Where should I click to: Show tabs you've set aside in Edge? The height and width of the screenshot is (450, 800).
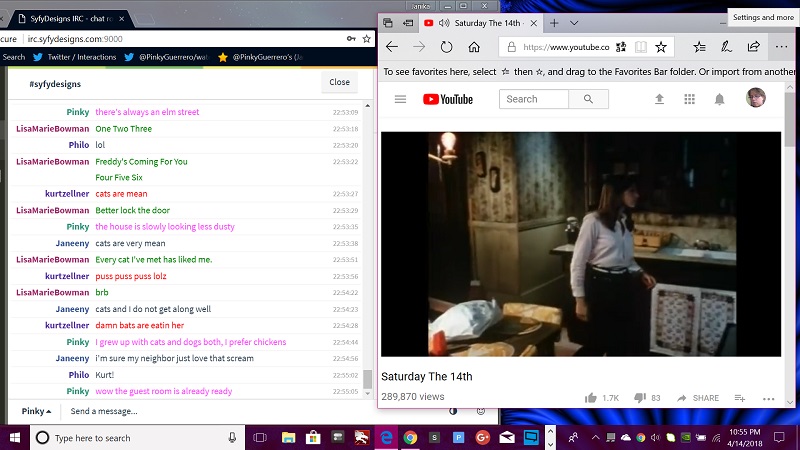tap(388, 23)
